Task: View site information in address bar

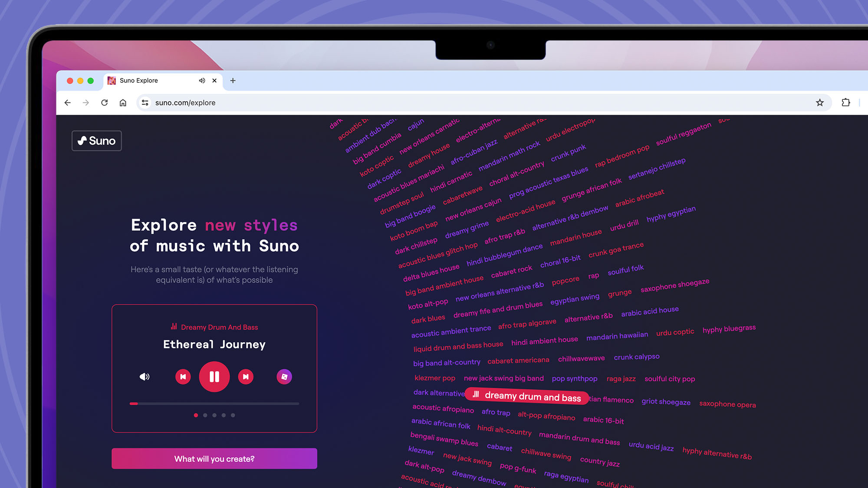Action: pyautogui.click(x=145, y=103)
